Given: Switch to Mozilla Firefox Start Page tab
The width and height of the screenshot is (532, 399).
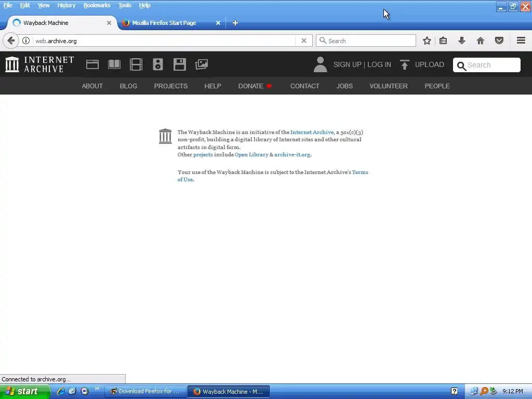Looking at the screenshot, I should pos(171,23).
